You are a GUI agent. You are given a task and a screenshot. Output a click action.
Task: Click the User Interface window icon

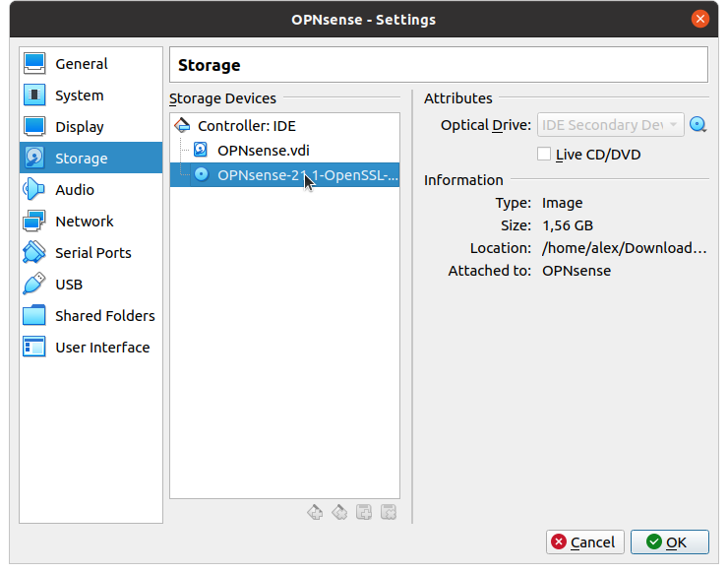coord(34,348)
